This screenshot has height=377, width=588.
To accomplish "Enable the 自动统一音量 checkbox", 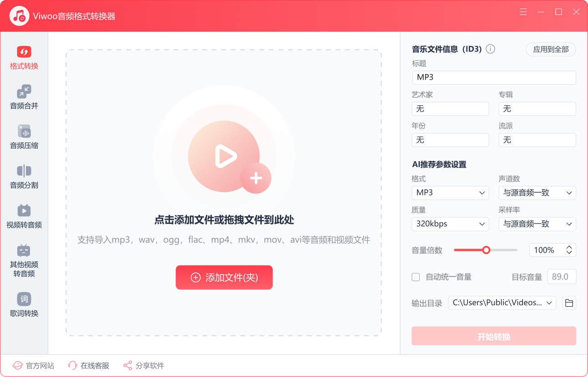I will [x=416, y=277].
